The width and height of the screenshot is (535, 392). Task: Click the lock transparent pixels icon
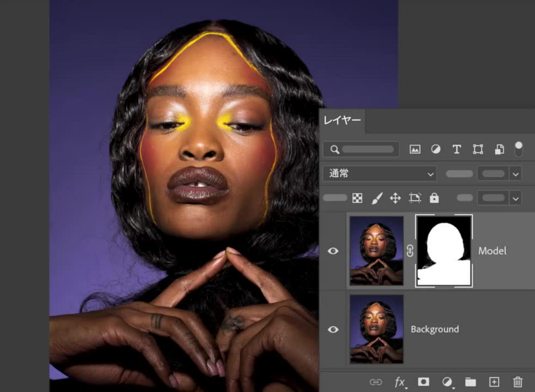pos(357,198)
